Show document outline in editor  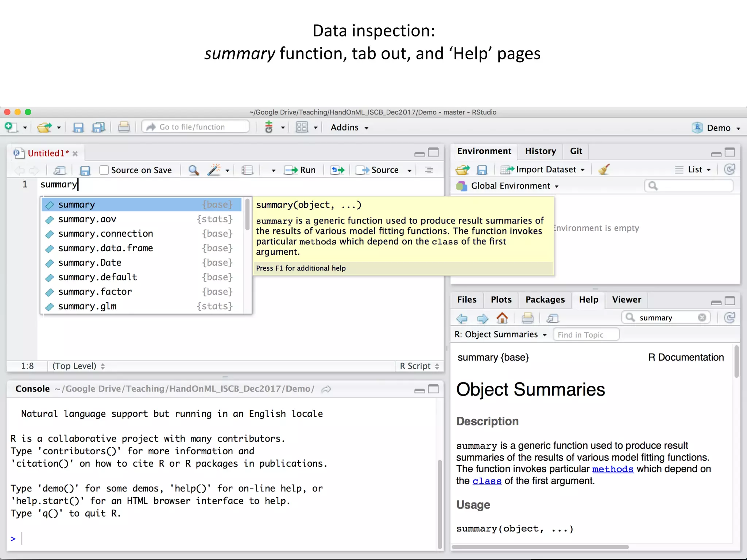(429, 170)
